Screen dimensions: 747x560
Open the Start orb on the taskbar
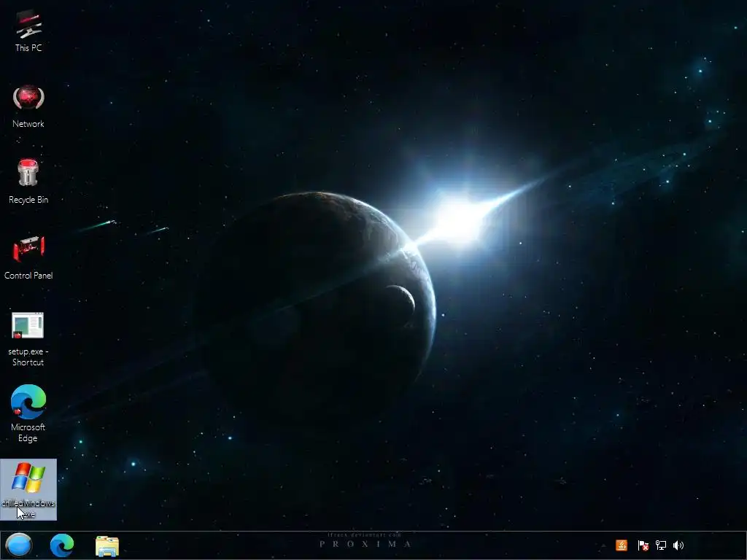click(18, 545)
